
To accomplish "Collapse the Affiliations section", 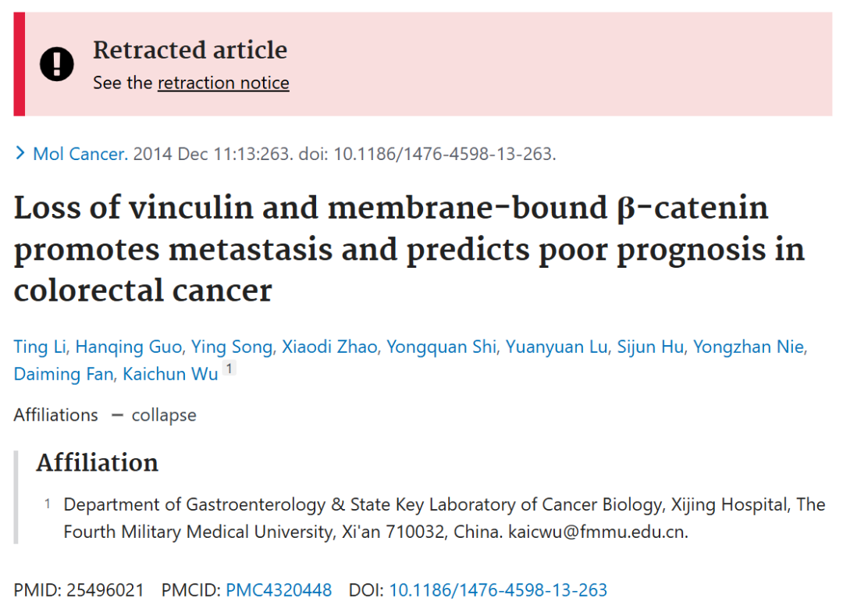I will click(154, 415).
